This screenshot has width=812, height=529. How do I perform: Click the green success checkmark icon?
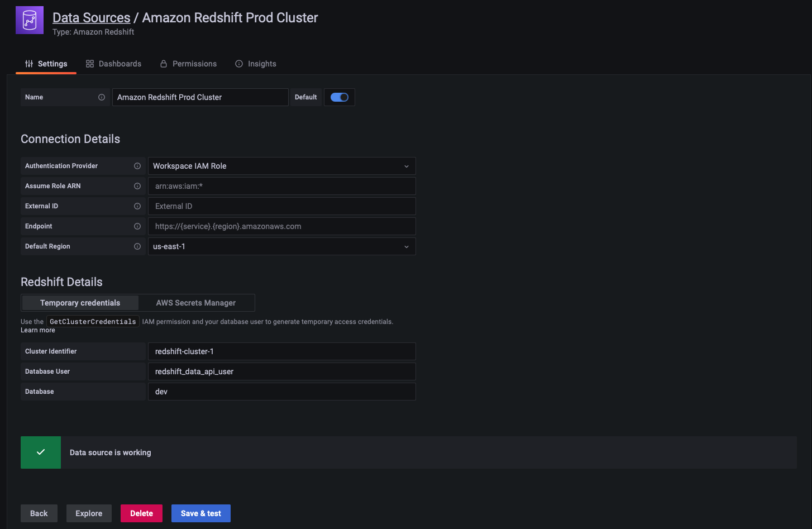click(41, 452)
